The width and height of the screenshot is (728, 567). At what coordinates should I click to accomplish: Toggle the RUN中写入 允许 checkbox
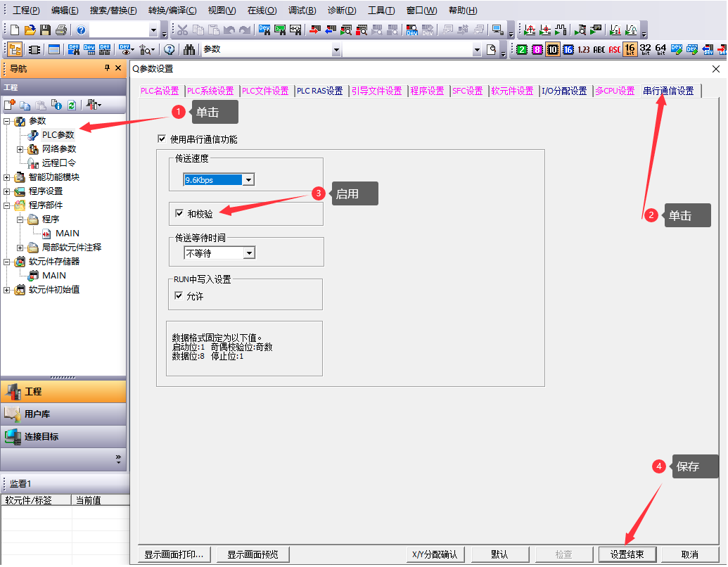(x=179, y=296)
